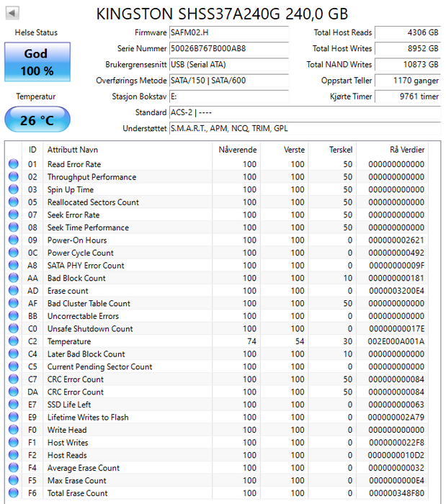This screenshot has height=504, width=446.
Task: Select status orb for Average Erase Count
Action: click(14, 468)
